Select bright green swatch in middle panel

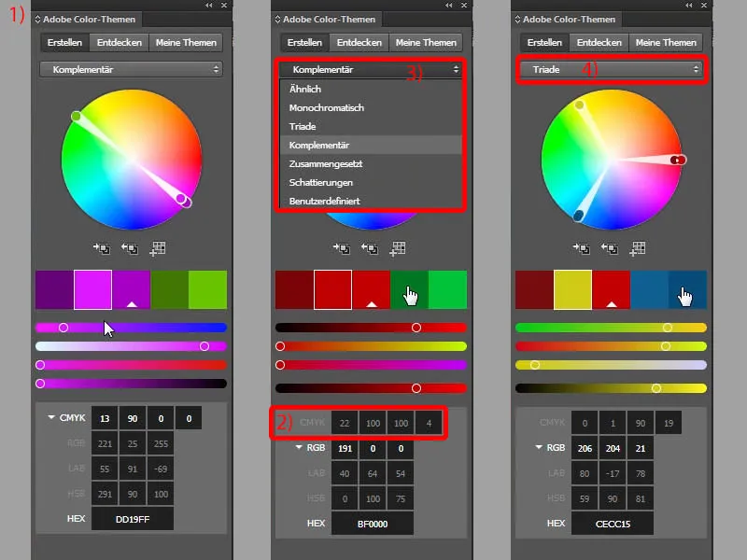click(x=448, y=289)
